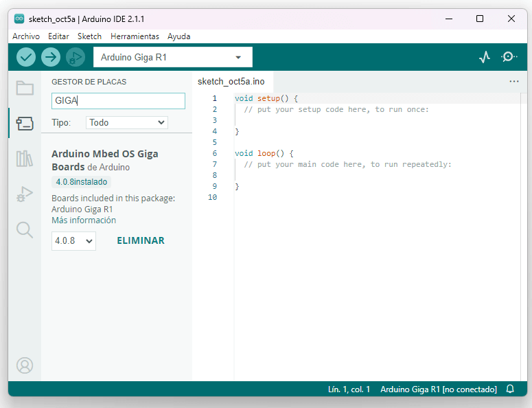Viewport: 532px width, 408px height.
Task: Toggle the Boards Manager sidebar icon
Action: [25, 124]
